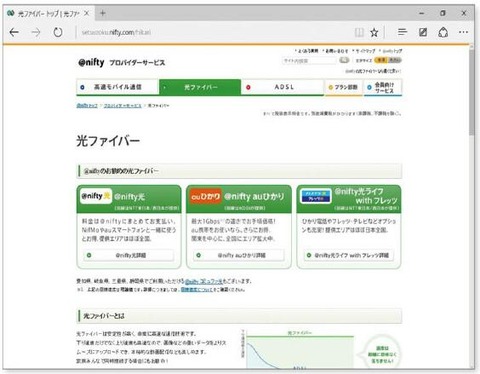This screenshot has width=480, height=374.
Task: Select the large text size option
Action: point(395,60)
